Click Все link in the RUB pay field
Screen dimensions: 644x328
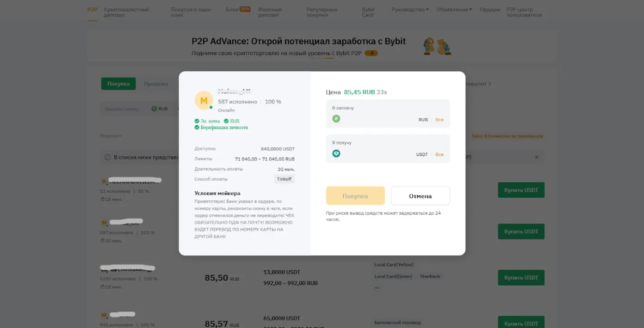point(440,120)
